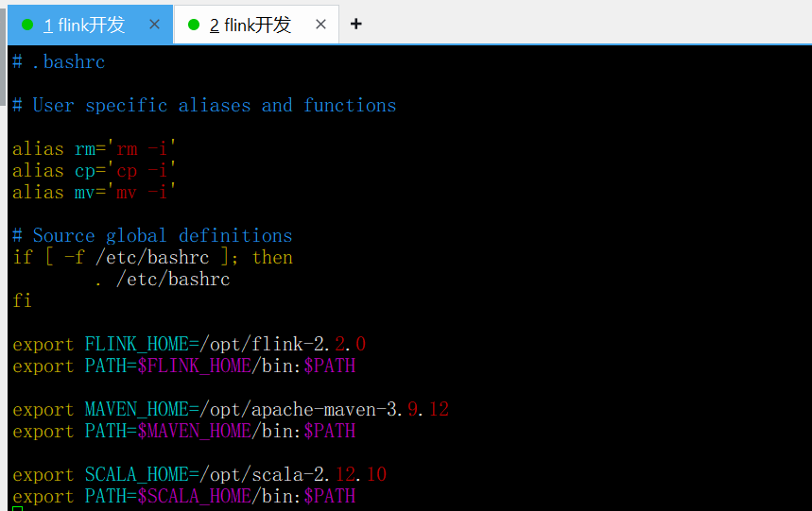Screen dimensions: 812x511
Task: Click the alias rm='rm -i' line
Action: click(x=95, y=149)
